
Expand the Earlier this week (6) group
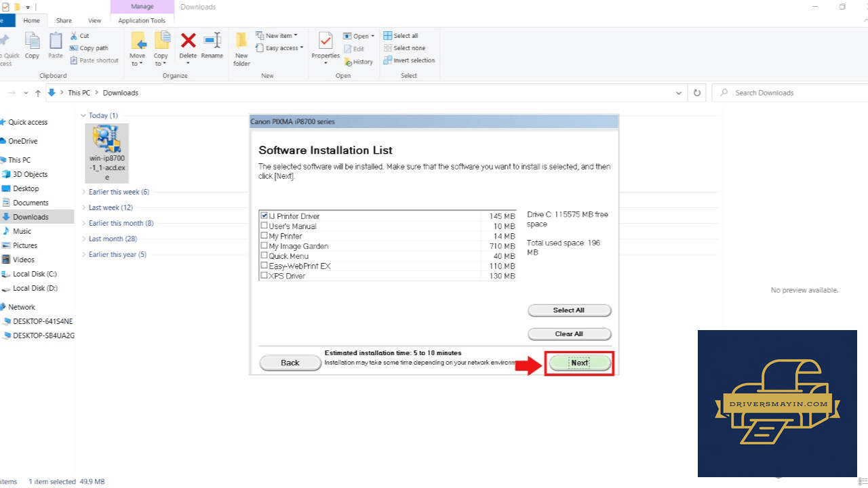pos(83,192)
